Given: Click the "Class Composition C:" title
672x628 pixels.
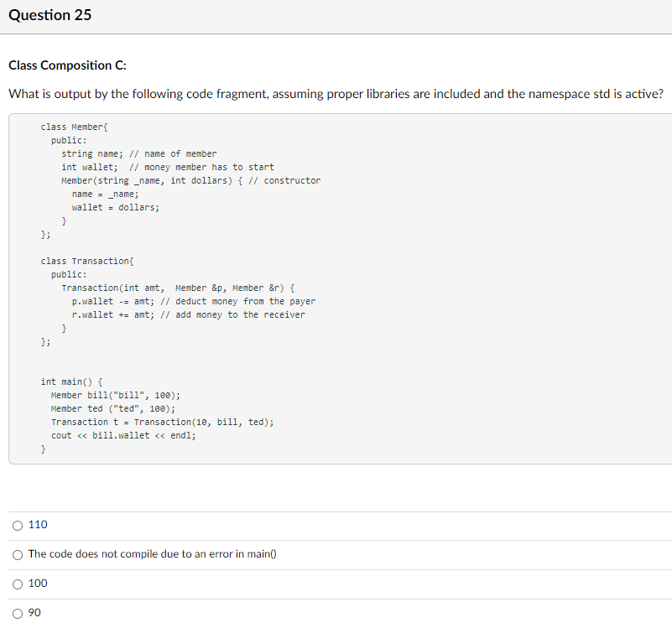Looking at the screenshot, I should point(67,65).
